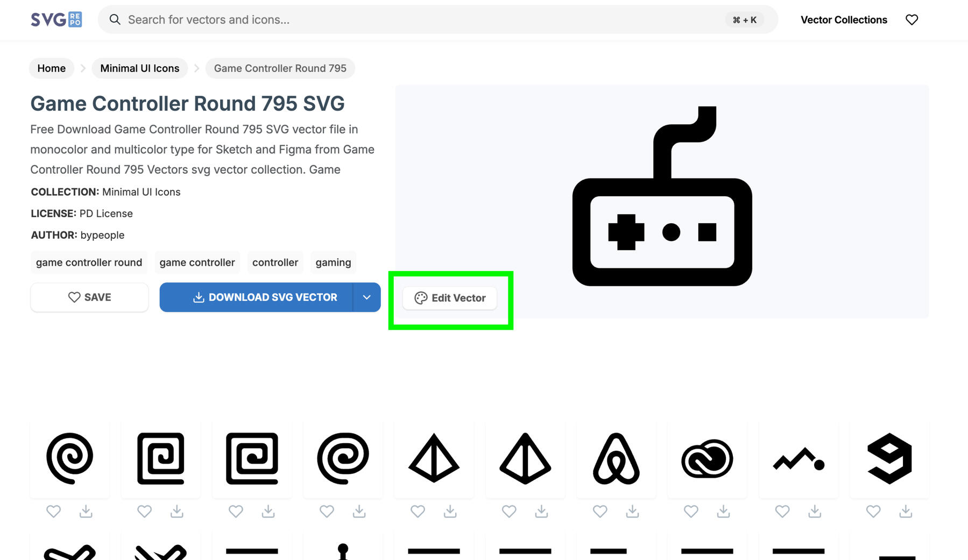Download the Airbnb logo icon
This screenshot has width=968, height=560.
click(632, 511)
